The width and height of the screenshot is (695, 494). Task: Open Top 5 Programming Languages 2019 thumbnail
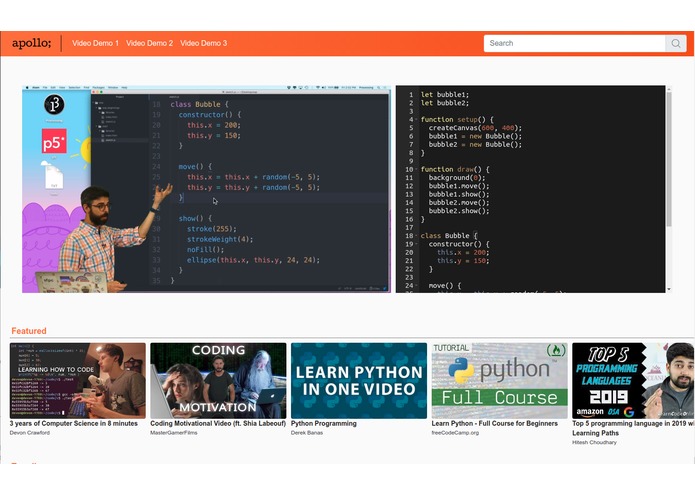(x=633, y=381)
